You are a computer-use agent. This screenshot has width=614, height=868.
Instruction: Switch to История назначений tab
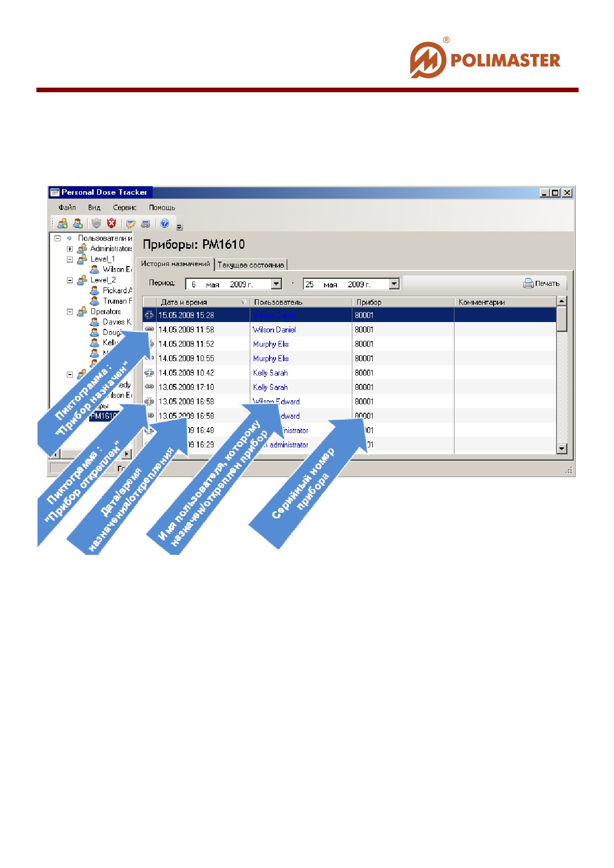point(175,264)
